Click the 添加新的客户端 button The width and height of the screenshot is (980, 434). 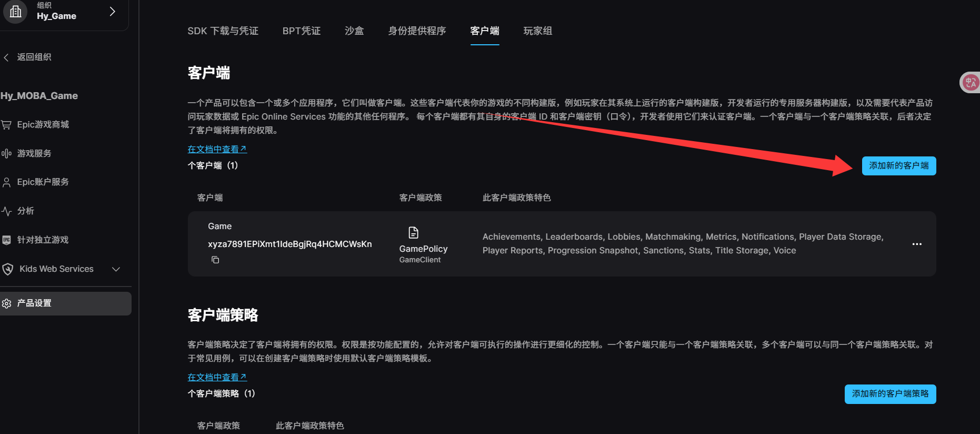coord(899,166)
